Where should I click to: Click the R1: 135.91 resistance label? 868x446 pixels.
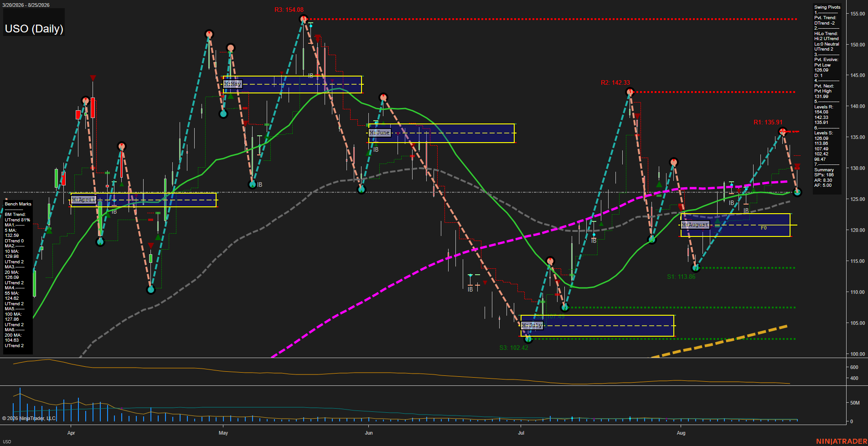tap(768, 122)
